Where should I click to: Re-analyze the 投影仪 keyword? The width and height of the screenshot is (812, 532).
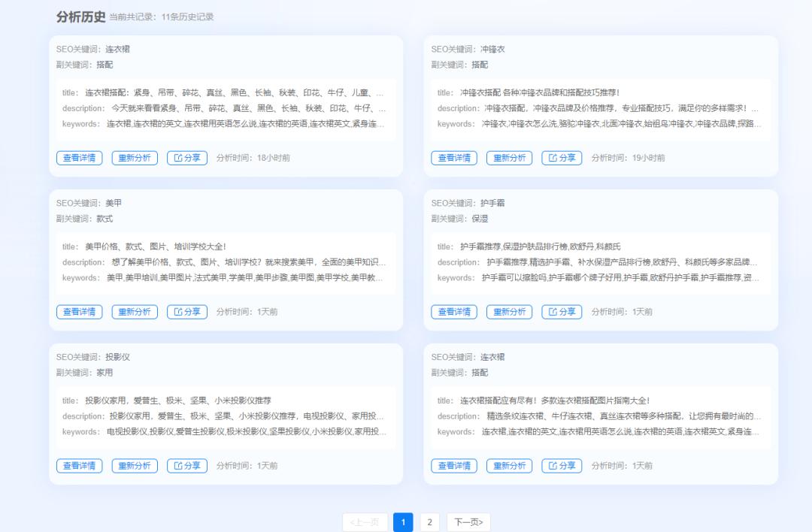coord(134,465)
